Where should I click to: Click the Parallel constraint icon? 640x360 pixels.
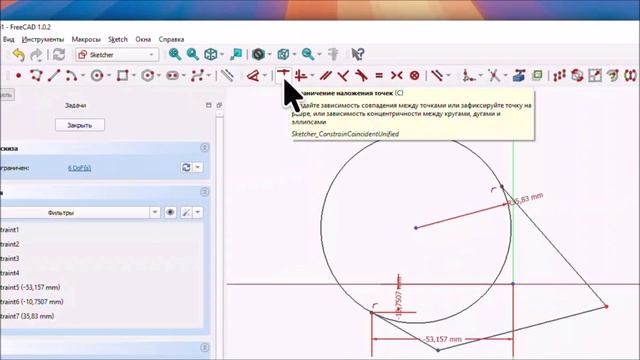pos(326,76)
